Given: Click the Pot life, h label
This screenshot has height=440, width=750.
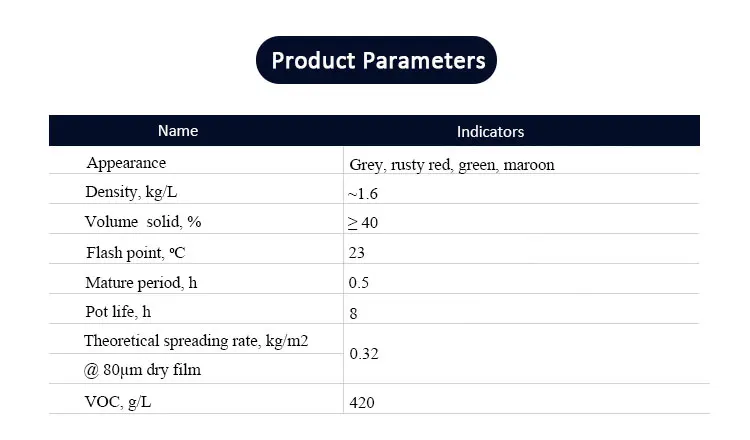Looking at the screenshot, I should point(118,312).
